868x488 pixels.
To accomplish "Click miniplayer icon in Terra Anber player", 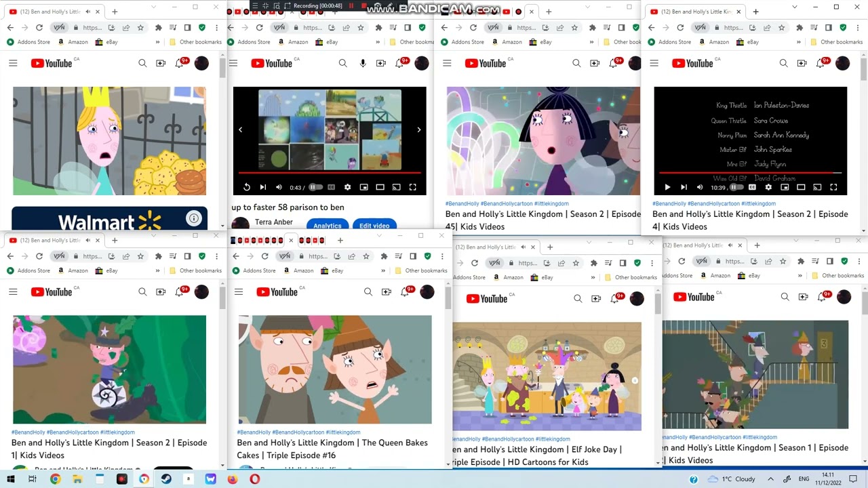I will click(363, 187).
